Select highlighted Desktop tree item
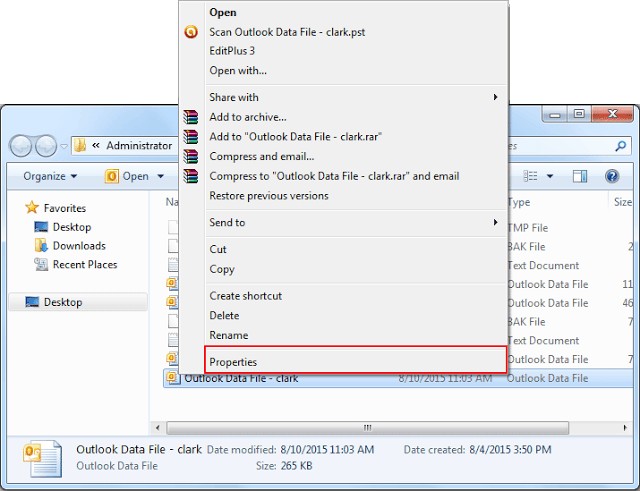Viewport: 640px width, 491px height. click(78, 302)
